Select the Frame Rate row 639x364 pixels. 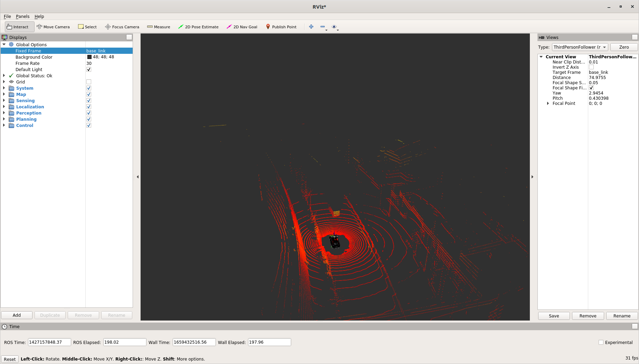[x=67, y=63]
